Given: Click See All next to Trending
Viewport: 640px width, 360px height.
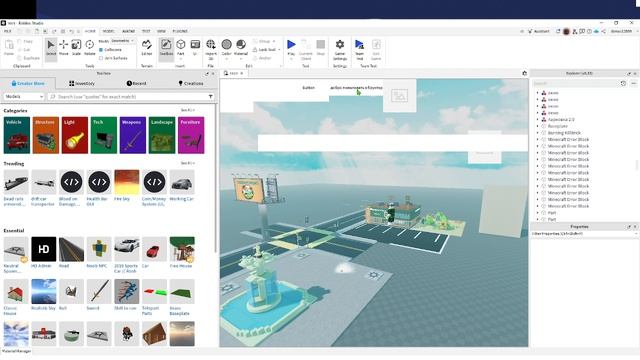Looking at the screenshot, I should [x=187, y=163].
